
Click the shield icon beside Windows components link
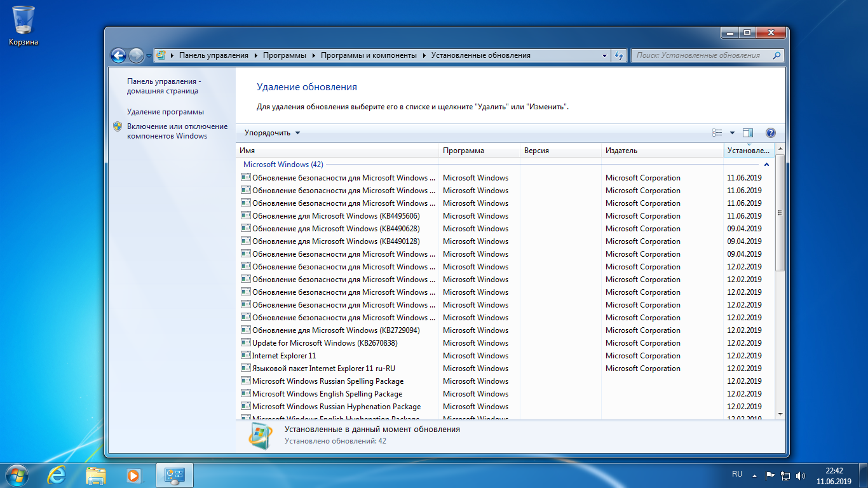tap(118, 126)
